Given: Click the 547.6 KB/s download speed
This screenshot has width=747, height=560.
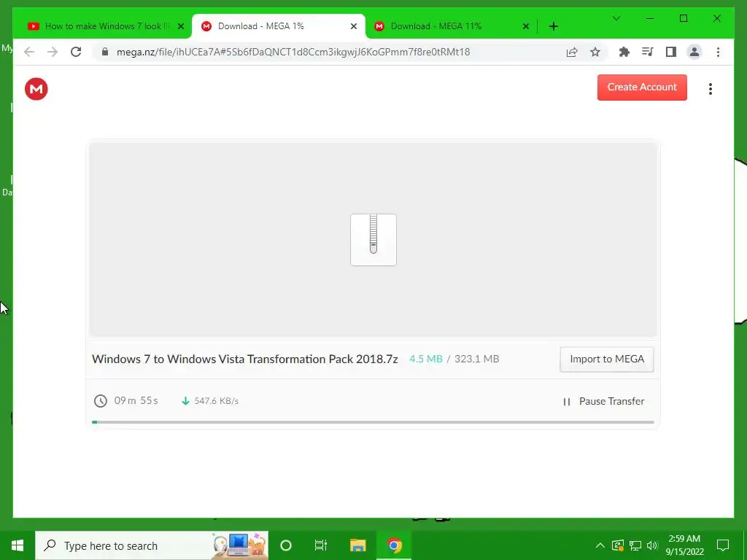Looking at the screenshot, I should tap(216, 401).
